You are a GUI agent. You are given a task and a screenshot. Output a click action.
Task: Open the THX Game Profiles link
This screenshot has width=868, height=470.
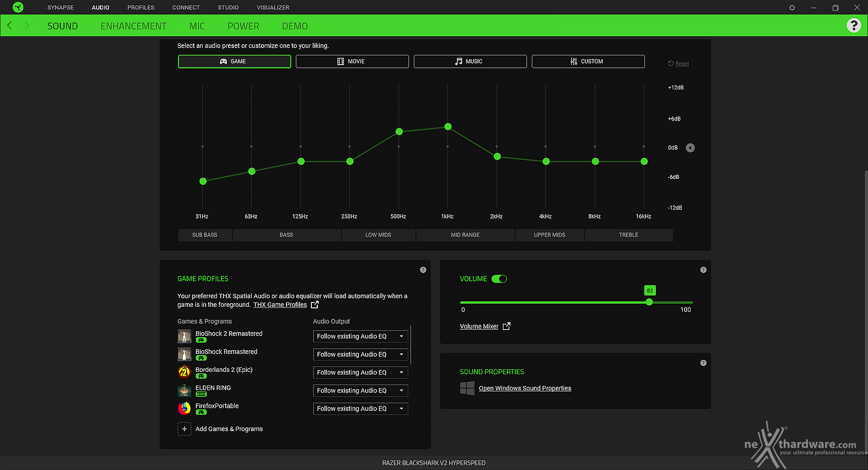point(280,305)
